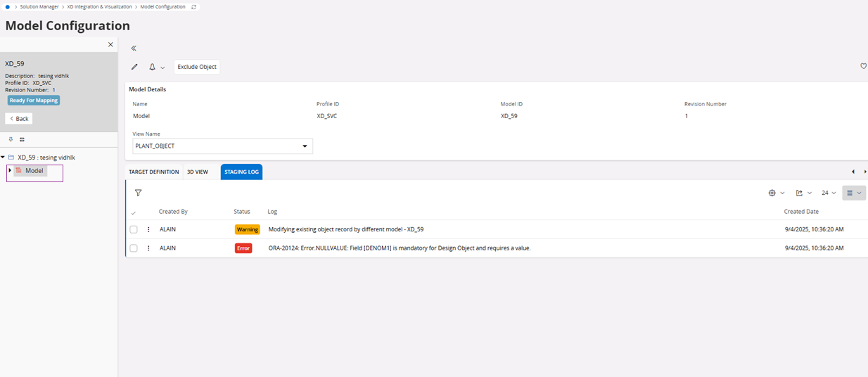868x377 pixels.
Task: Click the heart favorite icon
Action: (863, 66)
